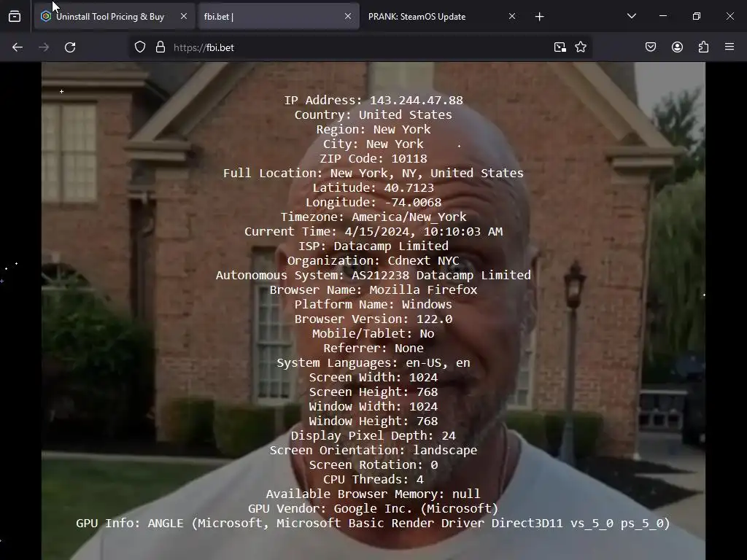This screenshot has height=560, width=747.
Task: Switch to Uninstall Tool Pricing & Buy tab
Action: 114,17
